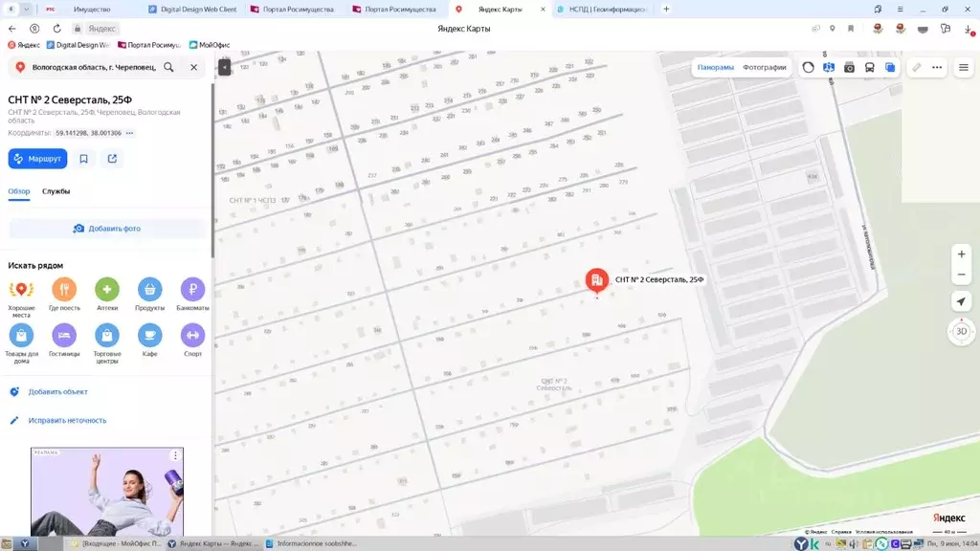Click the Исправить неточность link

point(67,421)
